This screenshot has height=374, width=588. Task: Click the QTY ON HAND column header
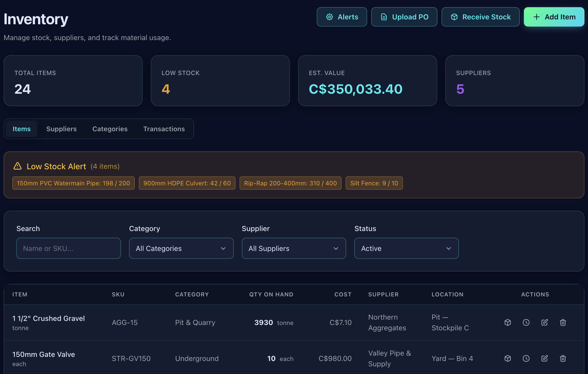coord(271,294)
